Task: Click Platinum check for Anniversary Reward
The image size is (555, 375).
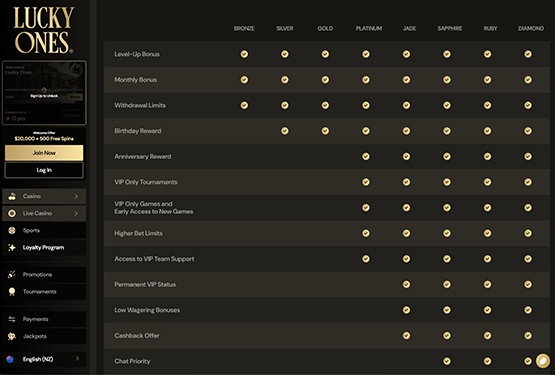Action: pyautogui.click(x=366, y=157)
